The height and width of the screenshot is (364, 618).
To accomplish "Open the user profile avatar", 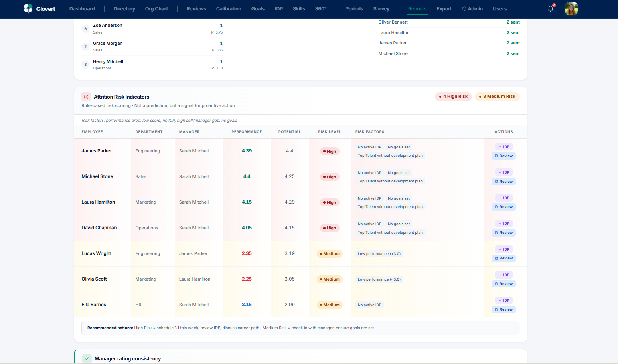I will tap(571, 9).
